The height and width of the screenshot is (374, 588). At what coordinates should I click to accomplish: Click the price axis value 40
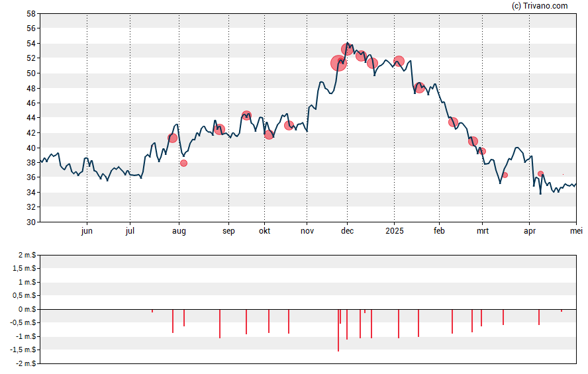coord(31,148)
